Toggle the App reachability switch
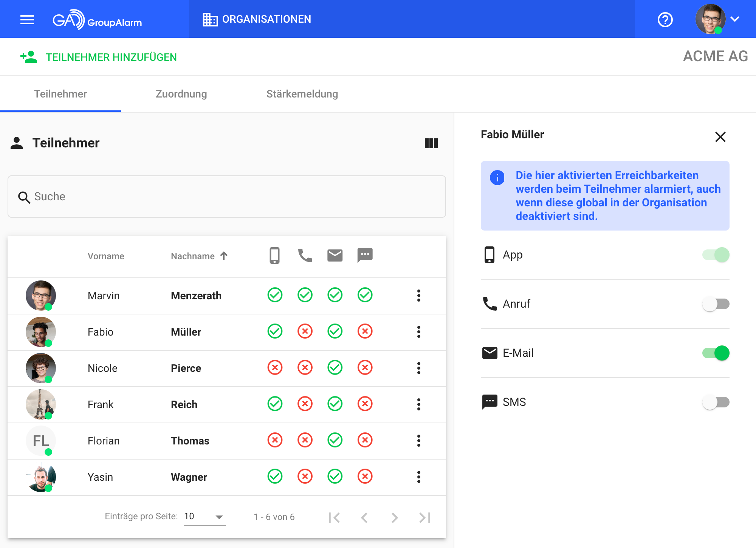 [716, 255]
